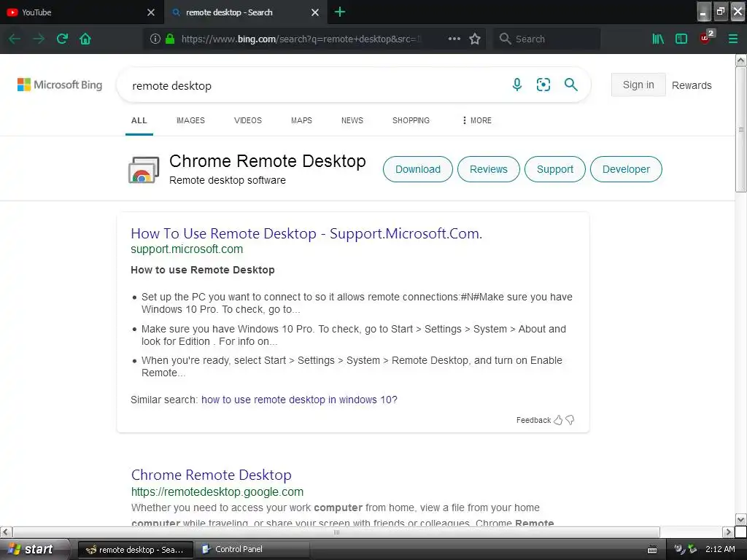747x560 pixels.
Task: Open support.microsoft.com green URL
Action: pos(187,249)
